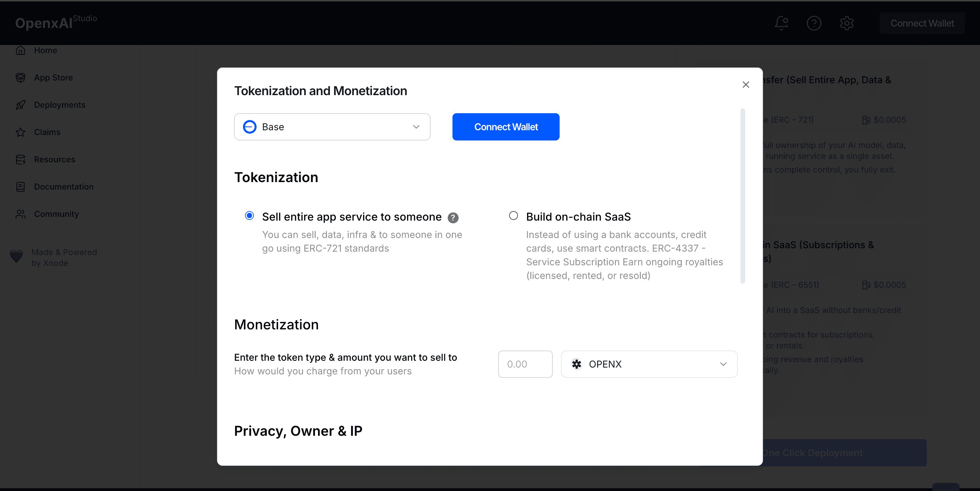980x491 pixels.
Task: Click the heart icon near Made & Powered
Action: [16, 256]
